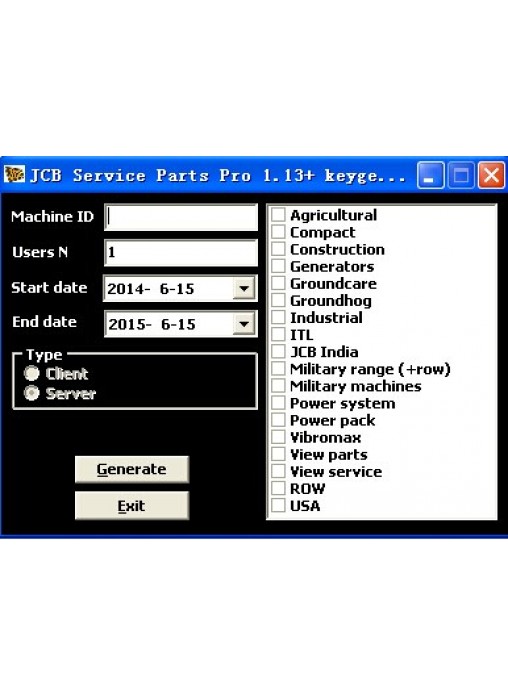The width and height of the screenshot is (508, 696).
Task: Enable the USA checkbox
Action: (x=278, y=505)
